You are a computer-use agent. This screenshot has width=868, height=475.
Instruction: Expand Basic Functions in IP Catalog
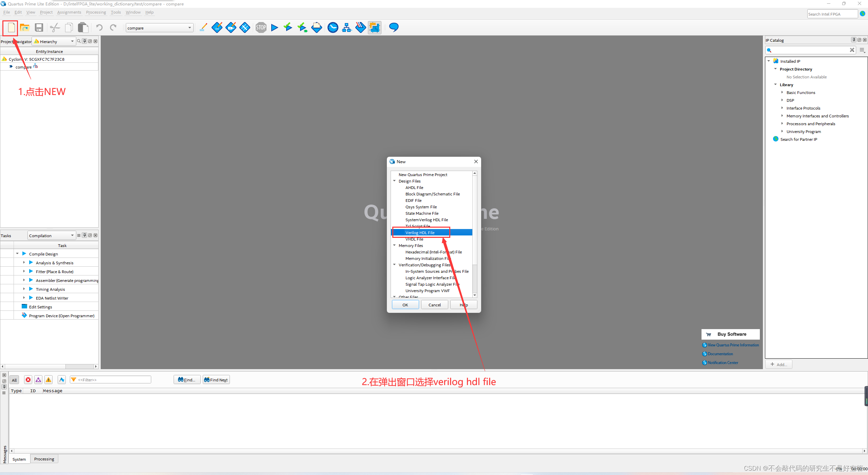coord(782,92)
